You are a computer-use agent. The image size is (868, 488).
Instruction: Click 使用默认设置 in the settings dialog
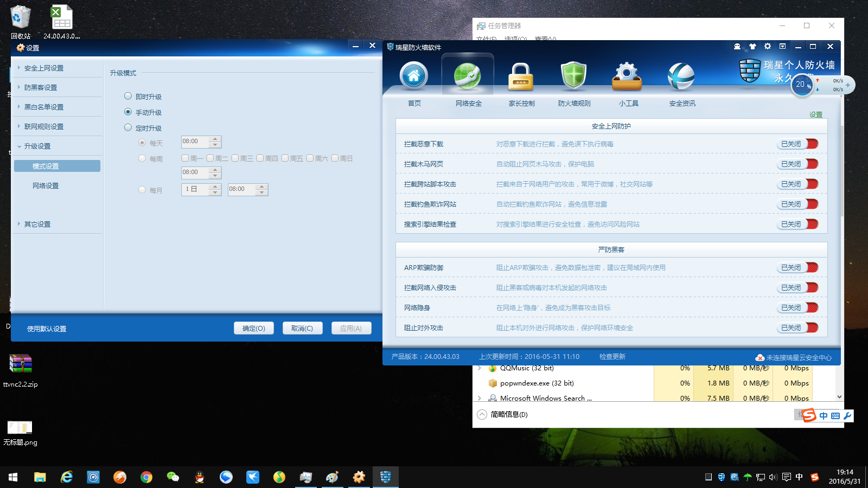click(47, 329)
